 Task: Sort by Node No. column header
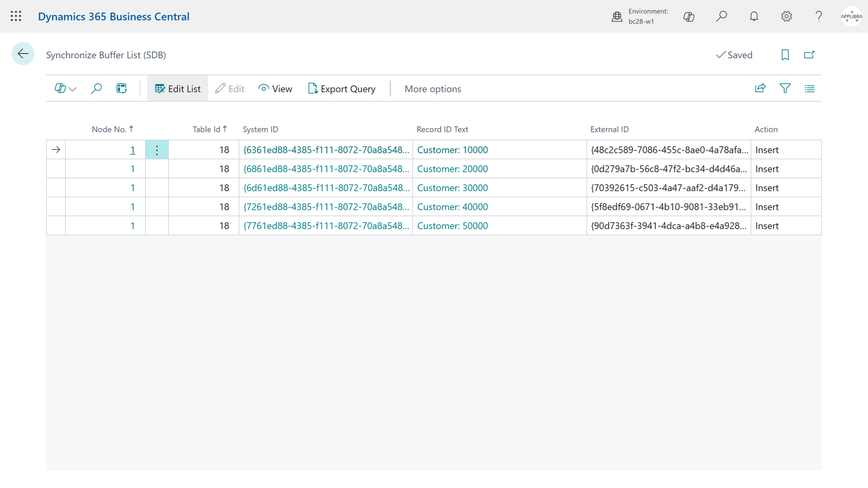click(113, 129)
